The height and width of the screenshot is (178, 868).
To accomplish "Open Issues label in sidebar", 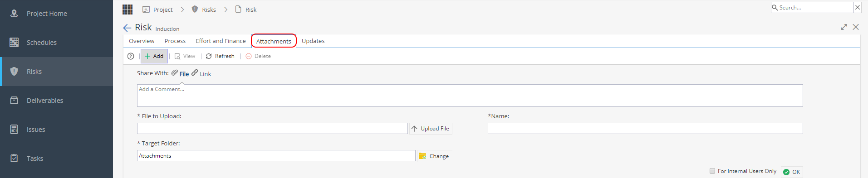I will 36,130.
